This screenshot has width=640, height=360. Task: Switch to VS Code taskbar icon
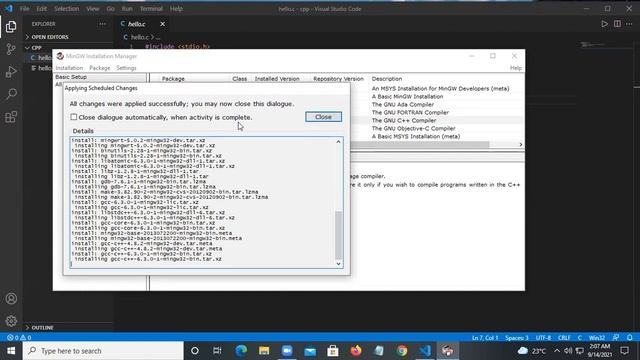coord(425,351)
